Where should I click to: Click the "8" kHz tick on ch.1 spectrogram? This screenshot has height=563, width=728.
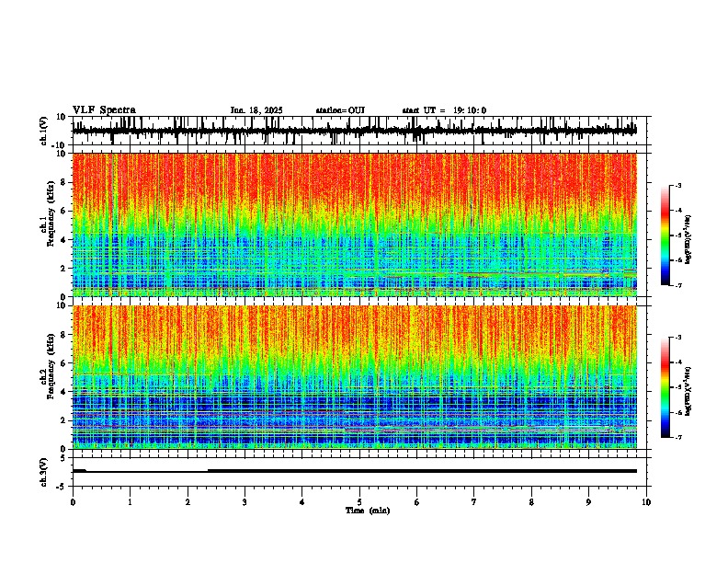[64, 182]
